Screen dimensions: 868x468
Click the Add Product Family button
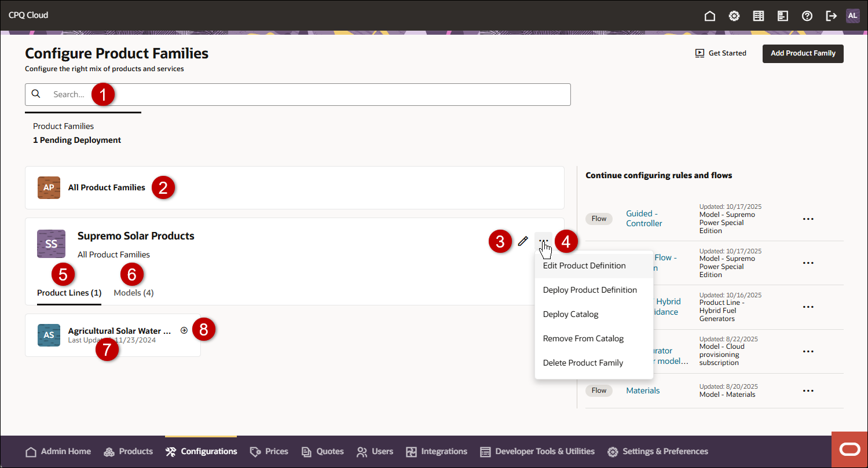point(803,53)
